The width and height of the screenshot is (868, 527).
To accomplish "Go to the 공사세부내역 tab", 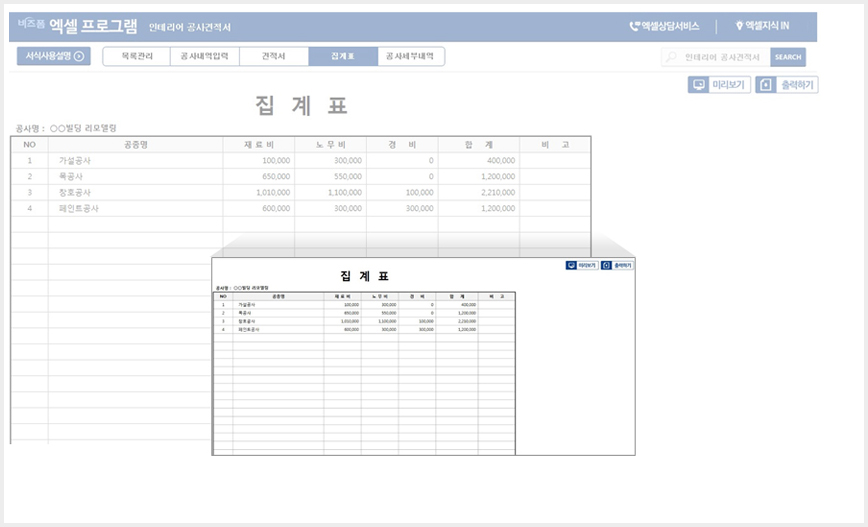I will point(411,56).
